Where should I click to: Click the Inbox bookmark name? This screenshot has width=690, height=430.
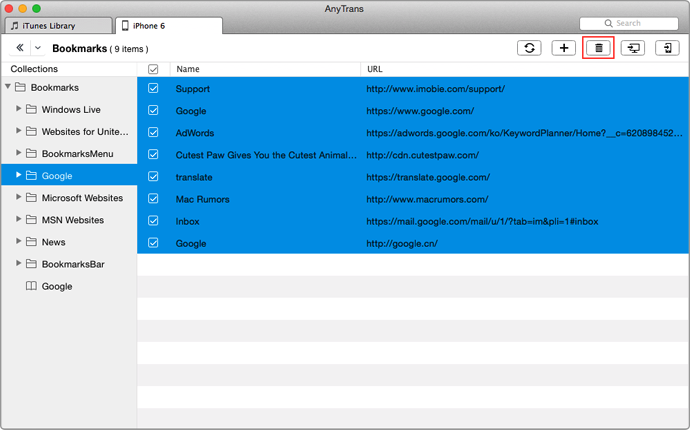click(187, 221)
